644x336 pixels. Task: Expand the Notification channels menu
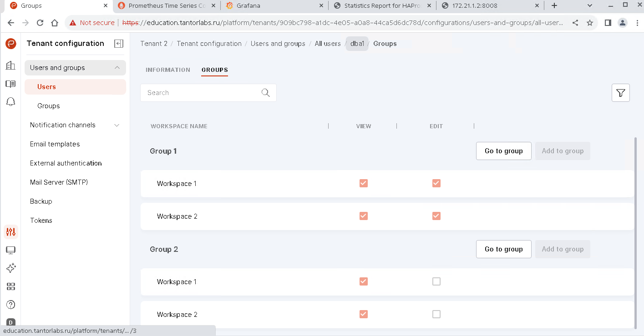(117, 125)
